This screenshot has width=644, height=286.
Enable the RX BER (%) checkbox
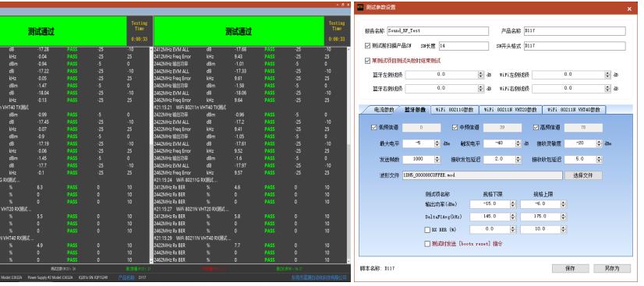[427, 230]
